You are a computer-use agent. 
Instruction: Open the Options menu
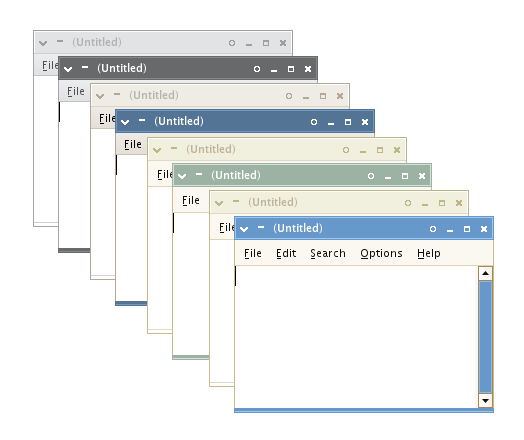click(381, 253)
